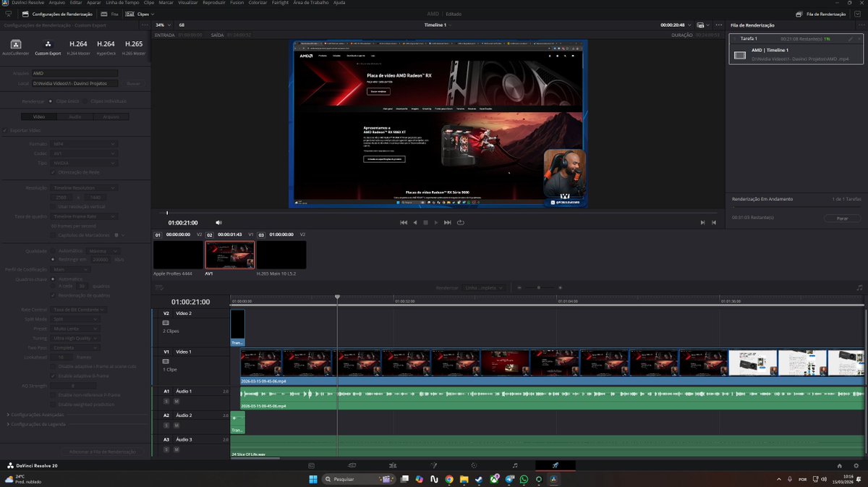Open the Media page icon
This screenshot has height=487, width=868.
[311, 465]
